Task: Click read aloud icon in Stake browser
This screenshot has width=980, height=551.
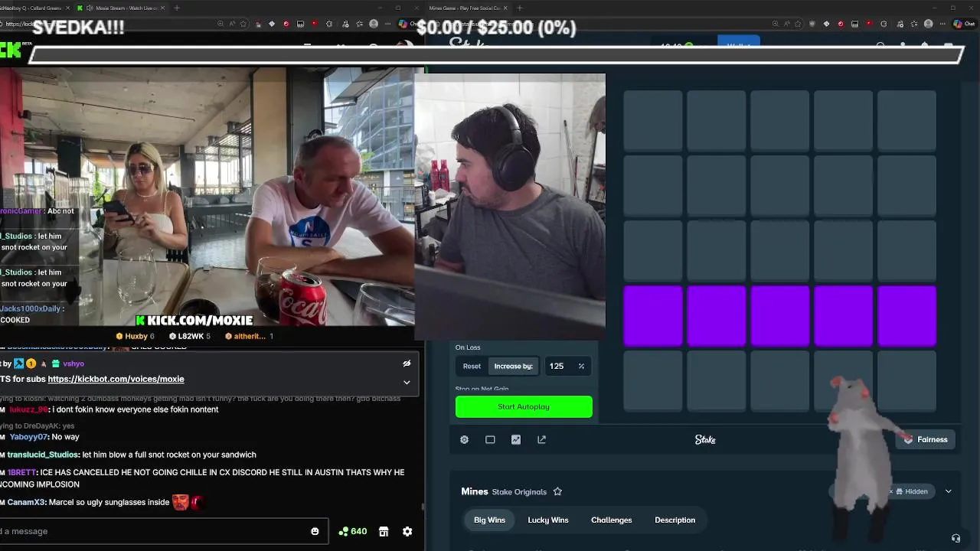Action: (786, 24)
